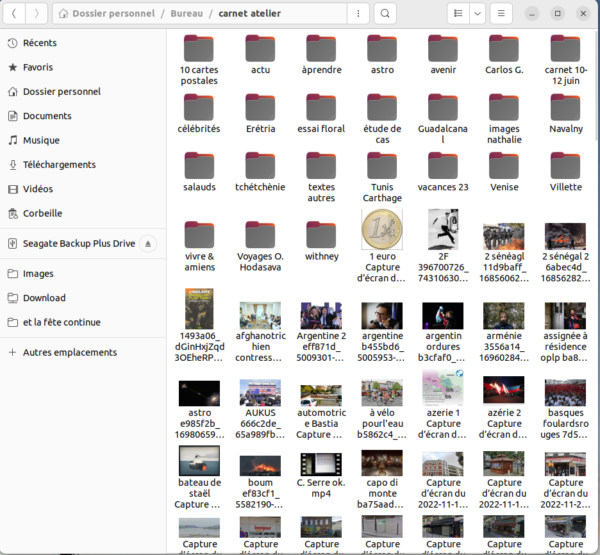Open the Musique sidebar entry
The width and height of the screenshot is (600, 555).
(41, 140)
